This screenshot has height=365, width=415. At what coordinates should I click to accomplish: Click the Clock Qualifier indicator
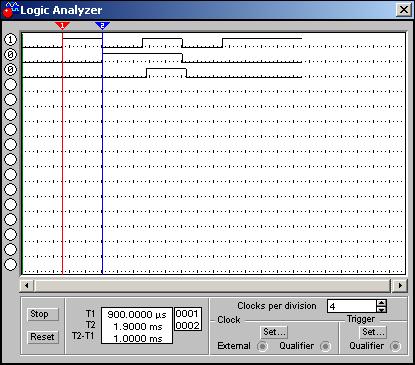pyautogui.click(x=325, y=346)
